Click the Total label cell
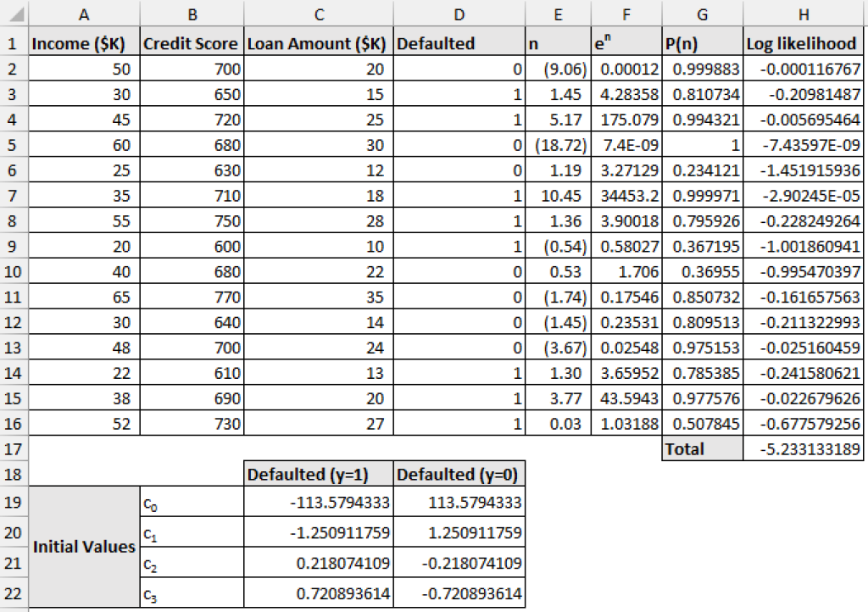The height and width of the screenshot is (612, 868). (x=702, y=449)
